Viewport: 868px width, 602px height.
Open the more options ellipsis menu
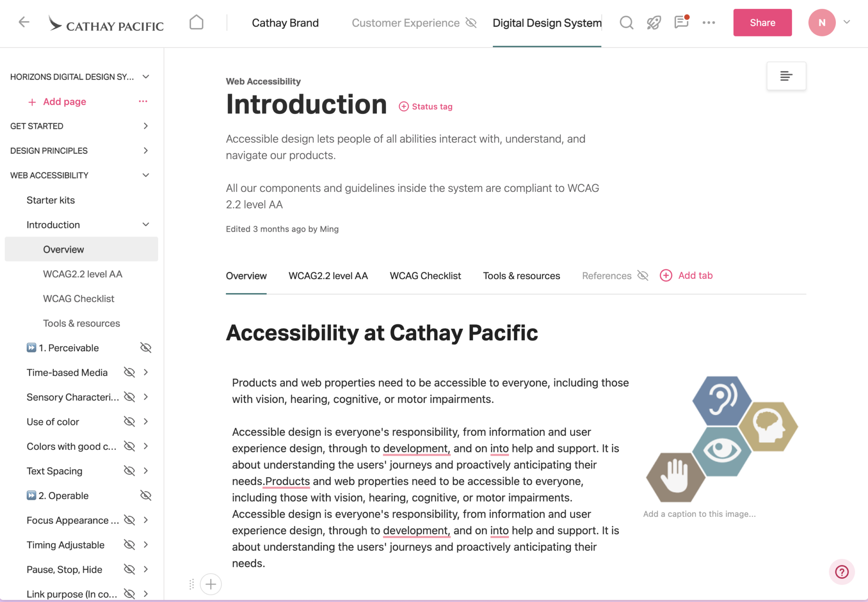click(709, 23)
